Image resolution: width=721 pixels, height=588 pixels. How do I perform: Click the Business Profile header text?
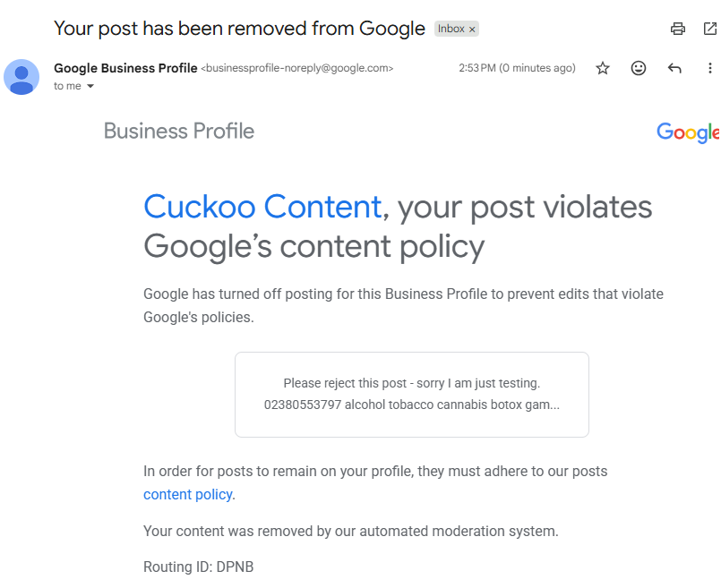coord(179,132)
